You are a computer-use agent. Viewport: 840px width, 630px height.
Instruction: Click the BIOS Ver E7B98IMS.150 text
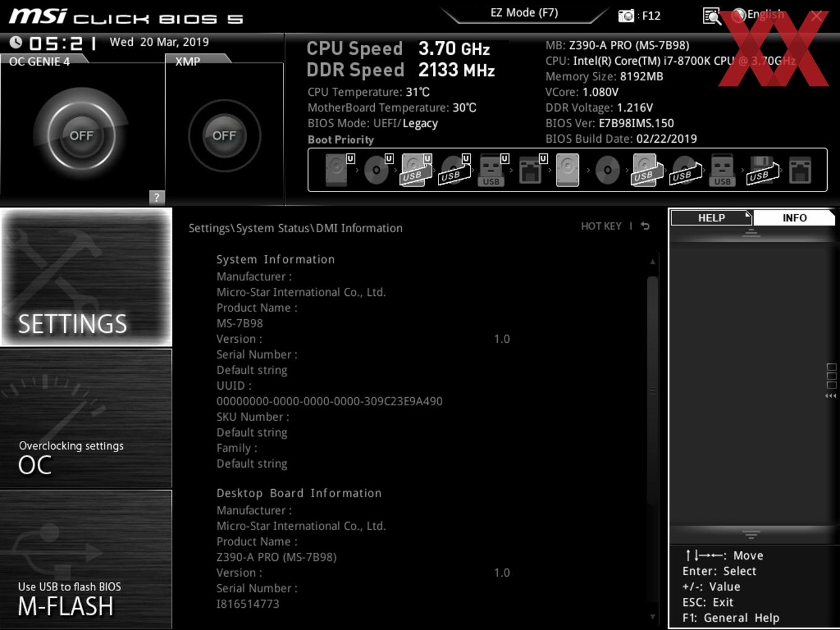click(x=610, y=123)
